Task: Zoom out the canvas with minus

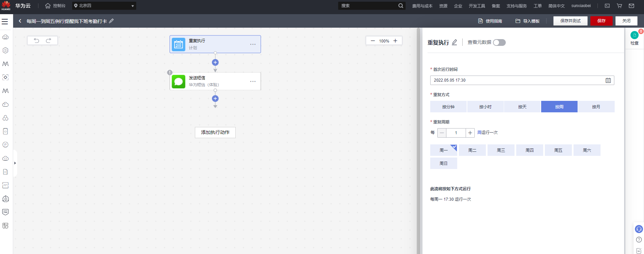Action: pos(373,41)
